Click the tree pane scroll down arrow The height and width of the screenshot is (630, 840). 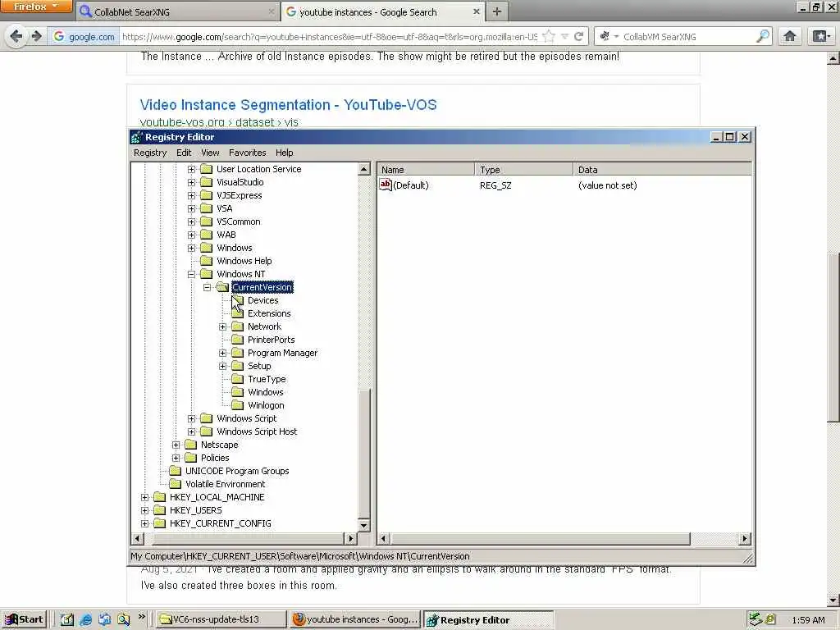point(363,526)
